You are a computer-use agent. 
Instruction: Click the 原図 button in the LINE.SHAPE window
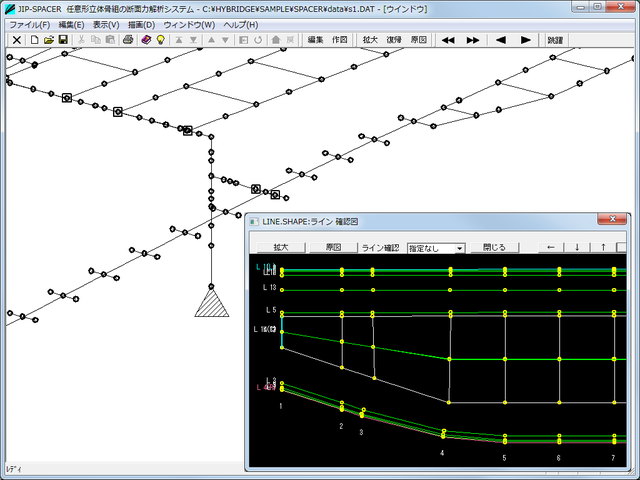point(333,247)
